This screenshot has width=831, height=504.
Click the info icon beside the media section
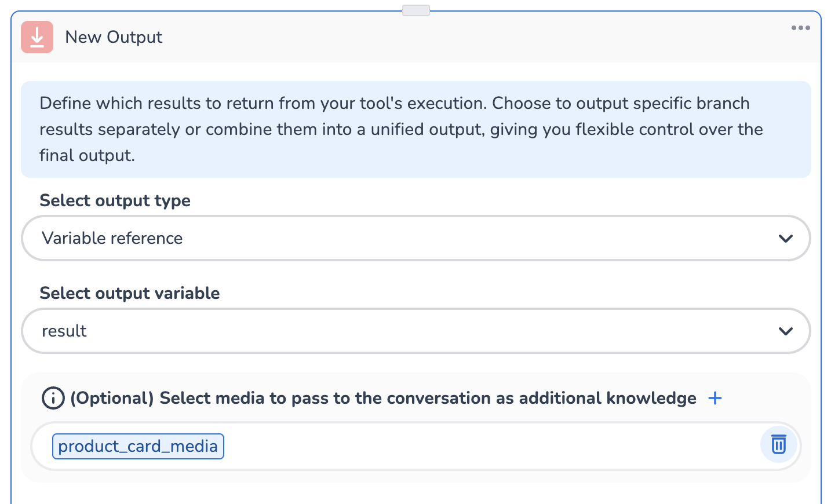point(53,398)
